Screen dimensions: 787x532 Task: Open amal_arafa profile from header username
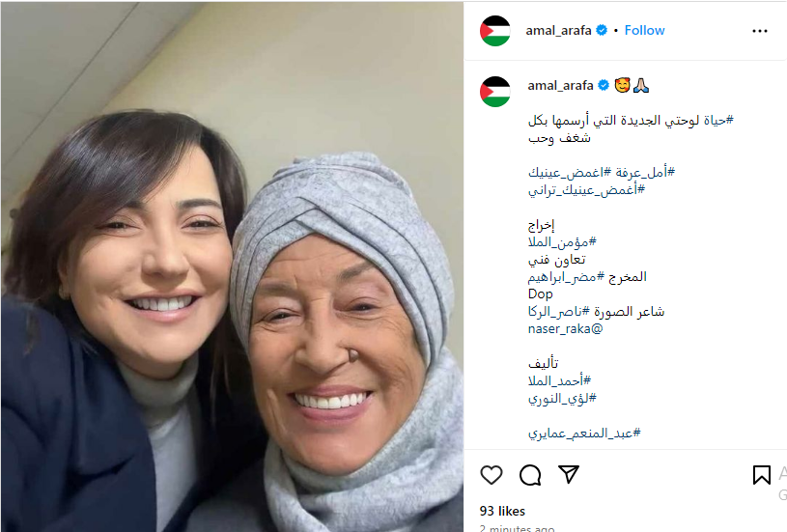[559, 31]
